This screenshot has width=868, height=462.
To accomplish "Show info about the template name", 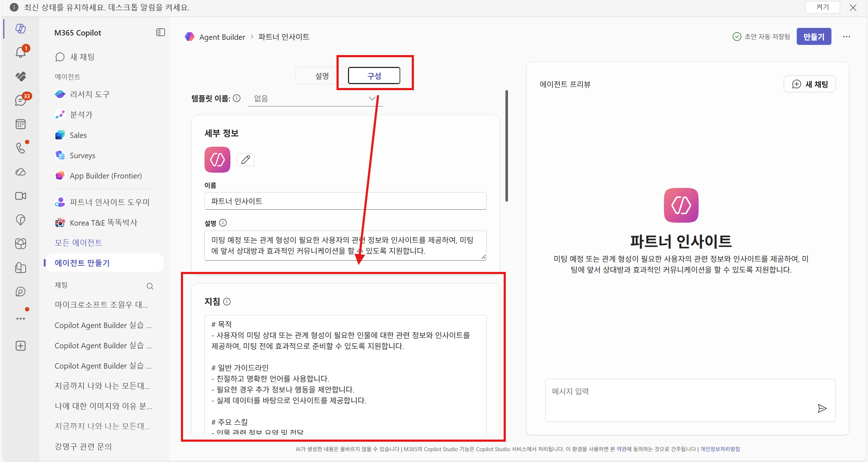I will click(x=237, y=98).
